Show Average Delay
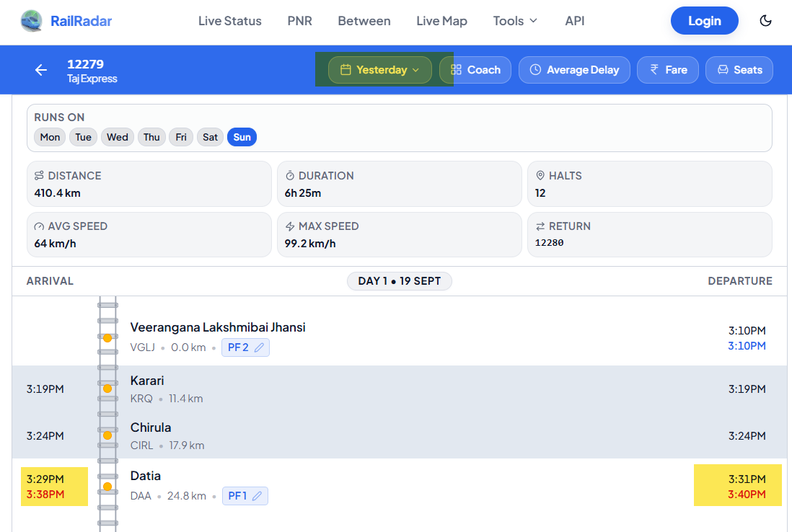This screenshot has width=792, height=532. click(574, 70)
